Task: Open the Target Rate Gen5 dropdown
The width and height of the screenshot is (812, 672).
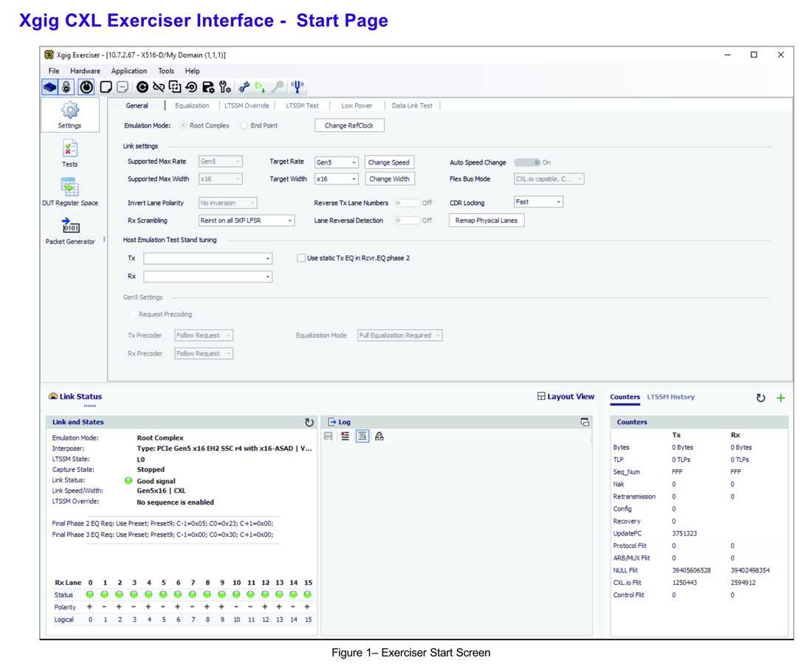Action: 336,162
